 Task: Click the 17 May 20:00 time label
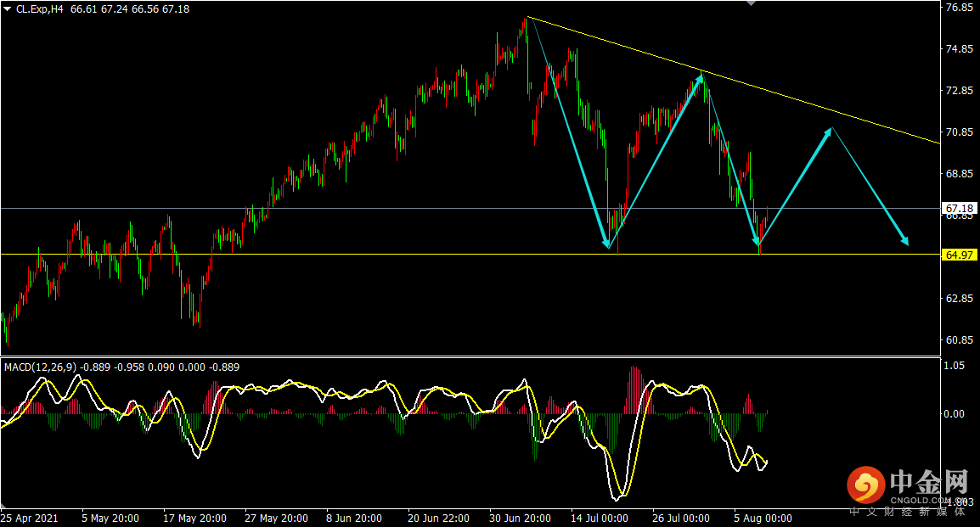click(x=195, y=519)
